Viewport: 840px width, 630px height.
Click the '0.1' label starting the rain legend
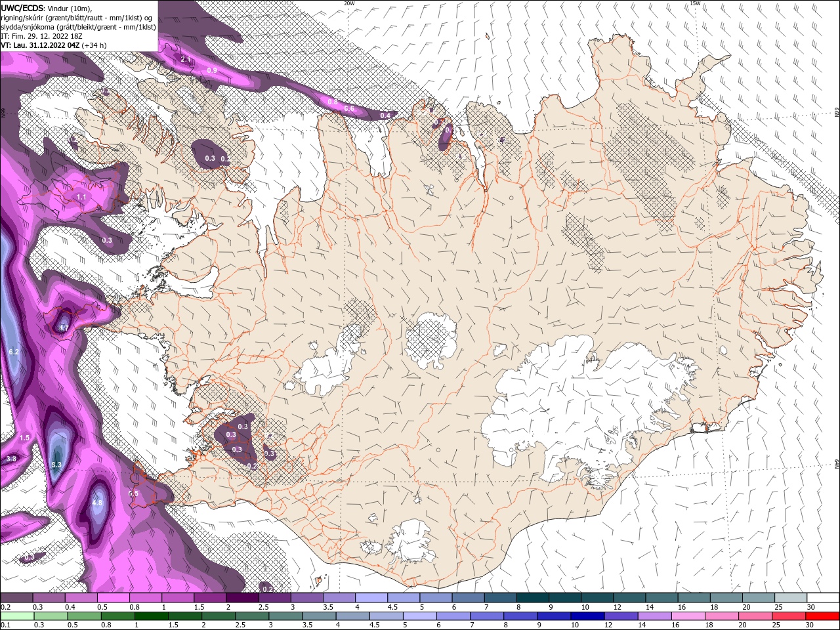point(5,625)
